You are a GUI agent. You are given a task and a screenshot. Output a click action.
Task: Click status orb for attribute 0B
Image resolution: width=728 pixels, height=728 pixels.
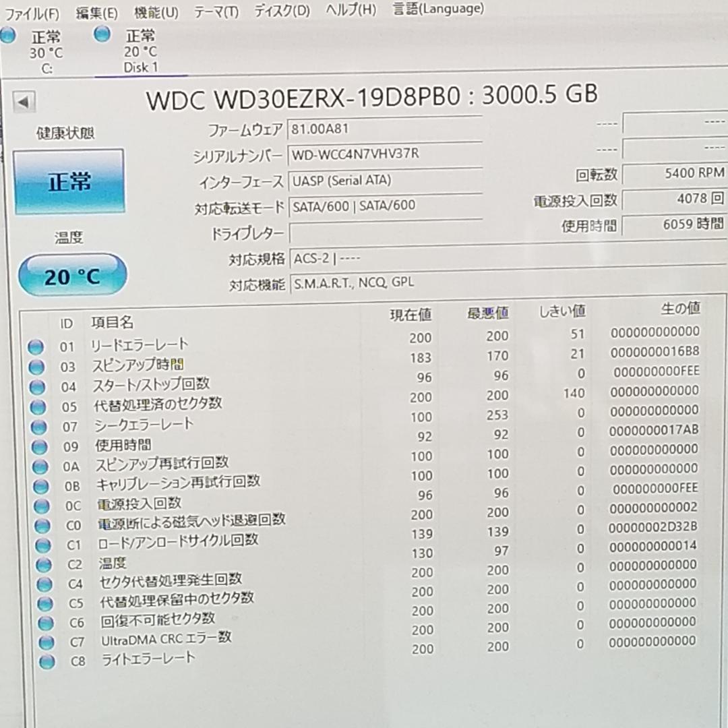pos(41,487)
